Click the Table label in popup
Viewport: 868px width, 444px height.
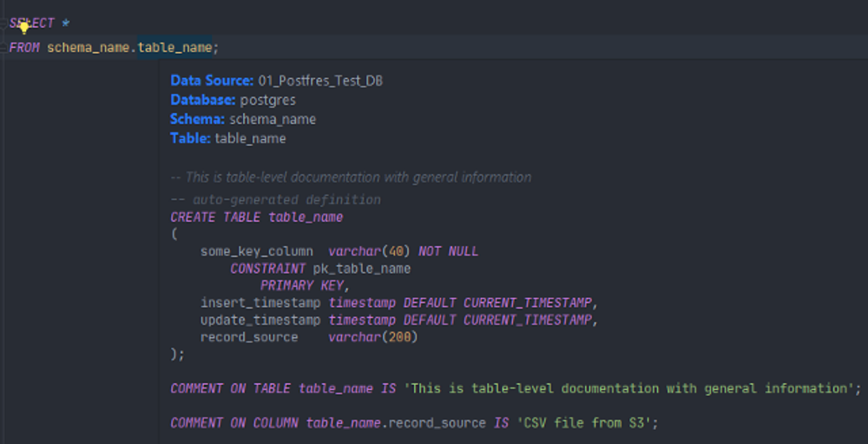pos(190,138)
